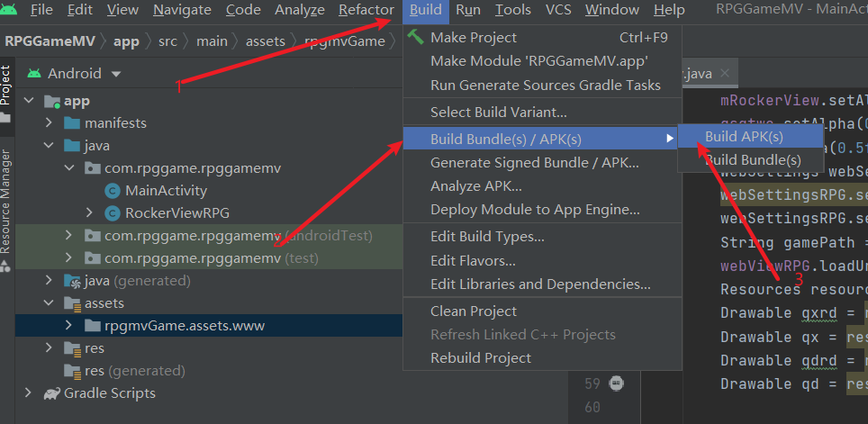868x424 pixels.
Task: Click the Gradle Scripts elephant icon
Action: pos(51,393)
